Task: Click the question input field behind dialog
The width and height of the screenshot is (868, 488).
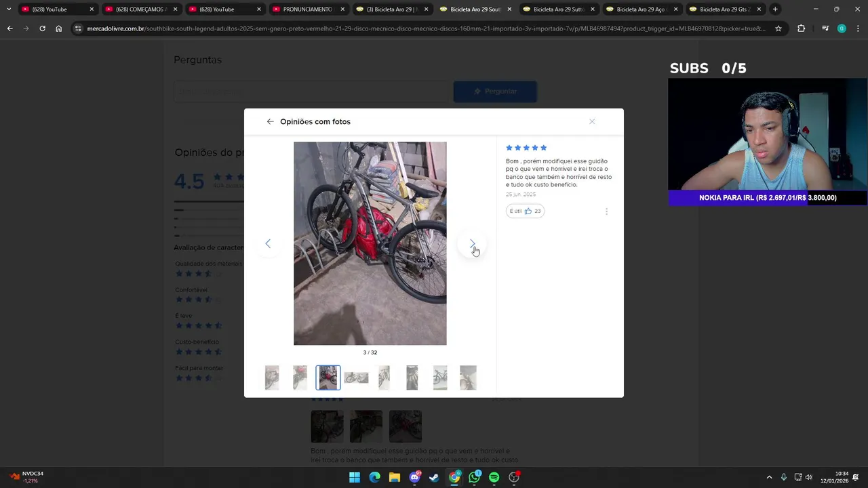Action: point(312,91)
